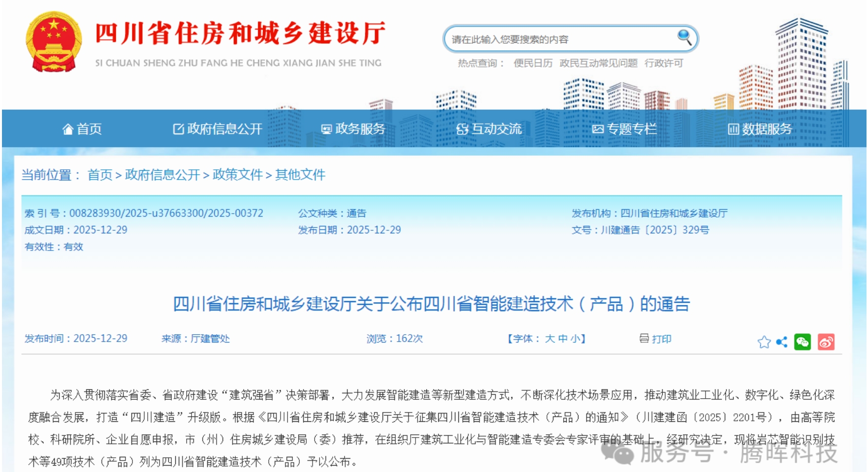868x472 pixels.
Task: Go to 其他文件 in the breadcrumb
Action: pos(300,175)
